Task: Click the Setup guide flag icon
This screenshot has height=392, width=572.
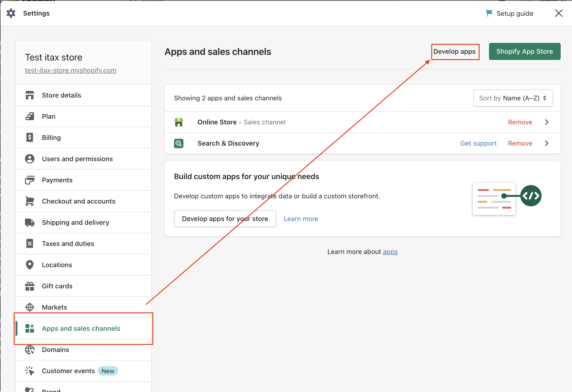Action: (489, 13)
